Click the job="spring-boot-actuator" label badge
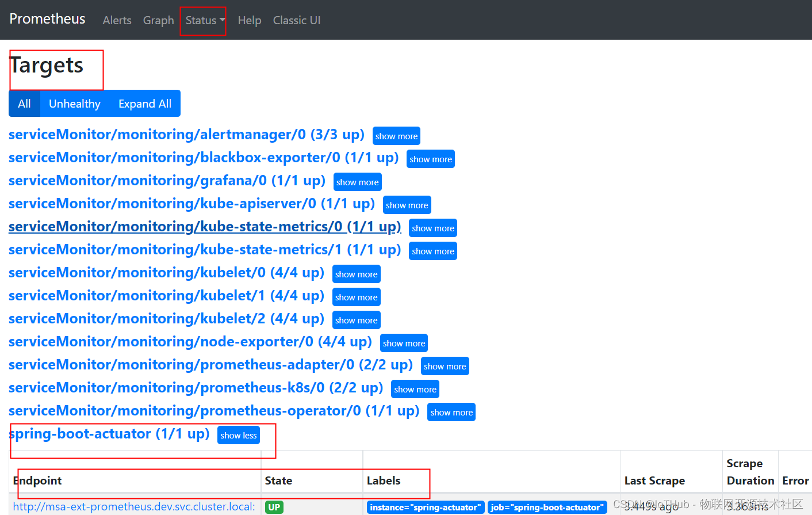 coord(547,508)
